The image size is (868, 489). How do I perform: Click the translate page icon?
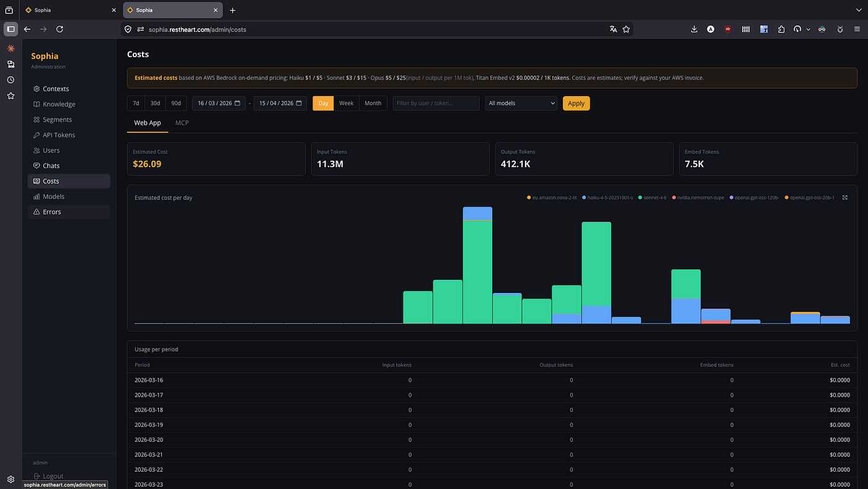coord(613,29)
